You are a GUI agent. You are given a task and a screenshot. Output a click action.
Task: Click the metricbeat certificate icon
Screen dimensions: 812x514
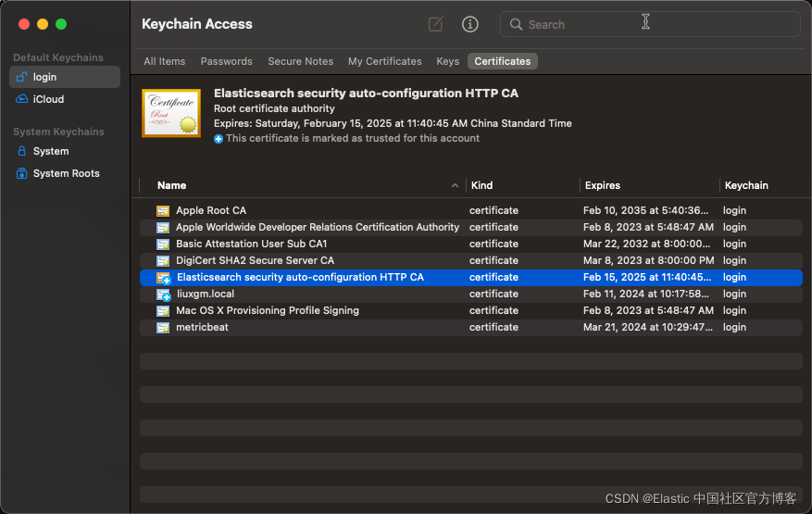[x=163, y=327]
